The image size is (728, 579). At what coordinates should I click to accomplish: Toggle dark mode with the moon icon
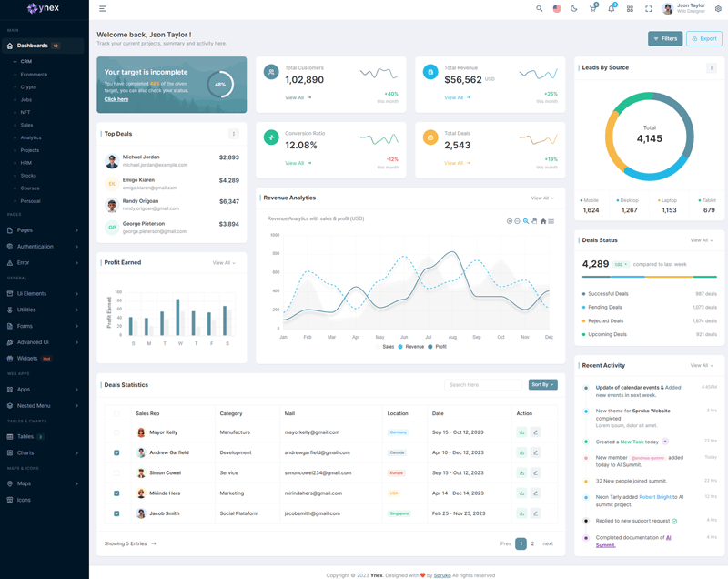(574, 9)
